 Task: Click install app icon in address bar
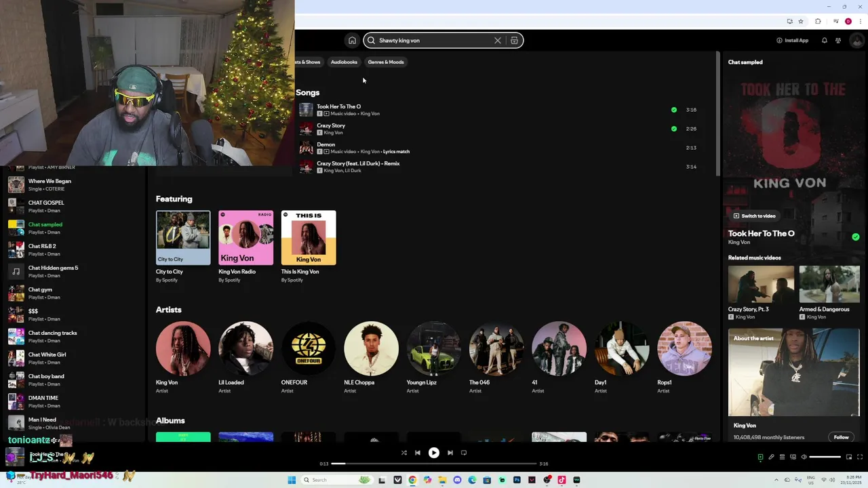tap(789, 21)
